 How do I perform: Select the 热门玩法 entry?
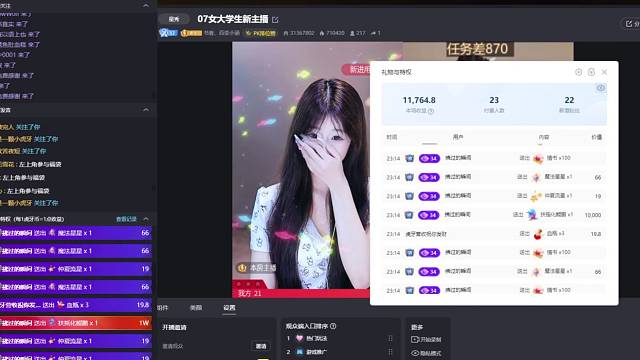click(x=317, y=338)
